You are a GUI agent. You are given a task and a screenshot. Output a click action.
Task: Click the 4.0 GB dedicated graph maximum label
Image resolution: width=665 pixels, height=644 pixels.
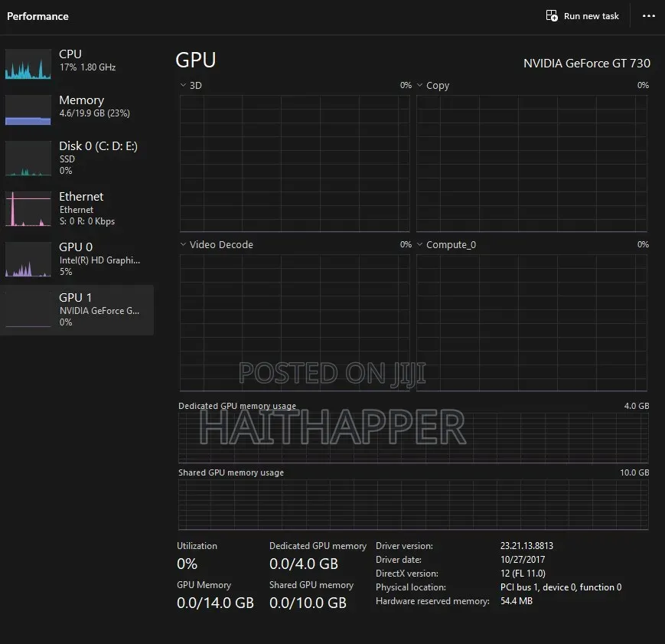637,406
